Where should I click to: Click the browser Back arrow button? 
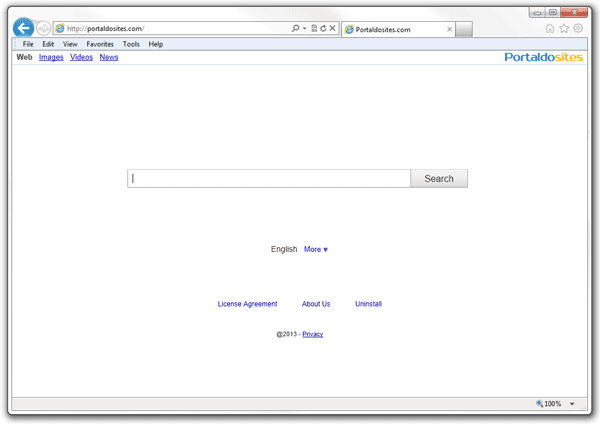tap(23, 28)
